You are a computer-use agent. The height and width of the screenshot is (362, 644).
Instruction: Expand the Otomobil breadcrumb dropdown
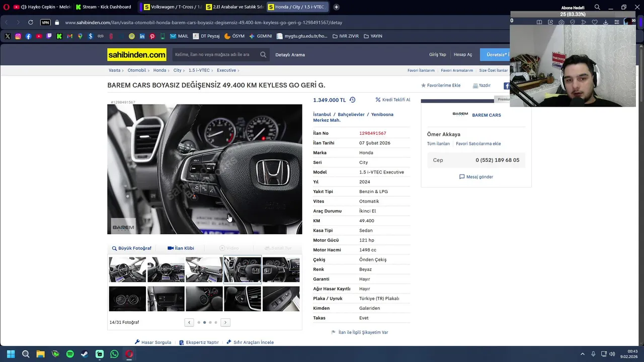pyautogui.click(x=149, y=70)
